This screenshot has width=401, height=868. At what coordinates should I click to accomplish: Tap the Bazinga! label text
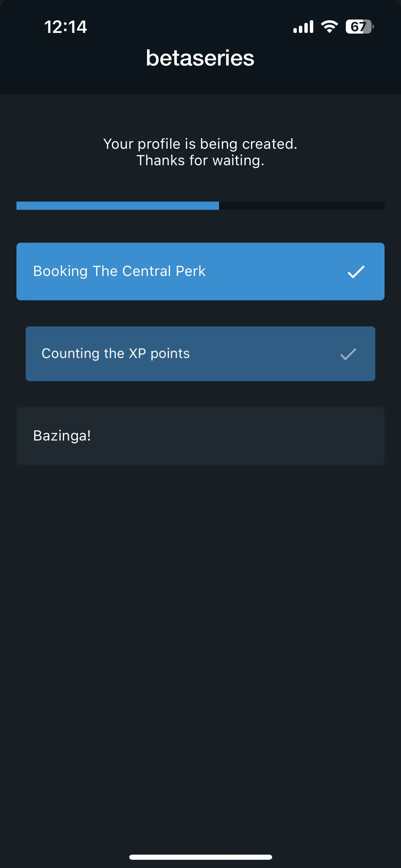[62, 436]
